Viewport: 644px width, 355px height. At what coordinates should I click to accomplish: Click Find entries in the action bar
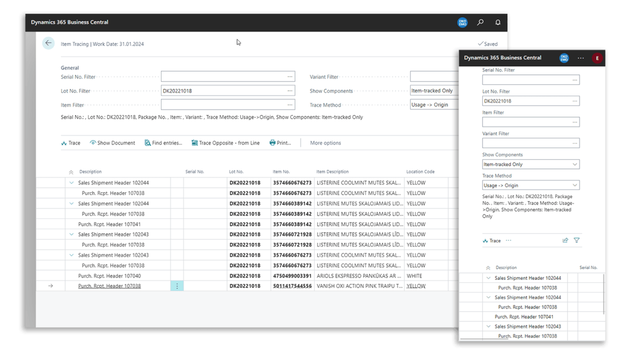click(x=163, y=143)
